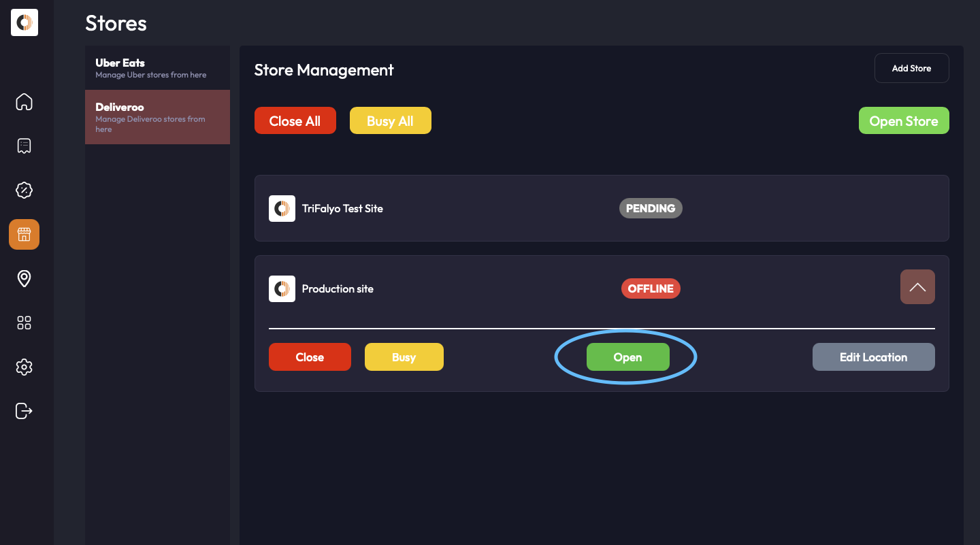Click the TriFalyo Test Site logo

pyautogui.click(x=282, y=208)
